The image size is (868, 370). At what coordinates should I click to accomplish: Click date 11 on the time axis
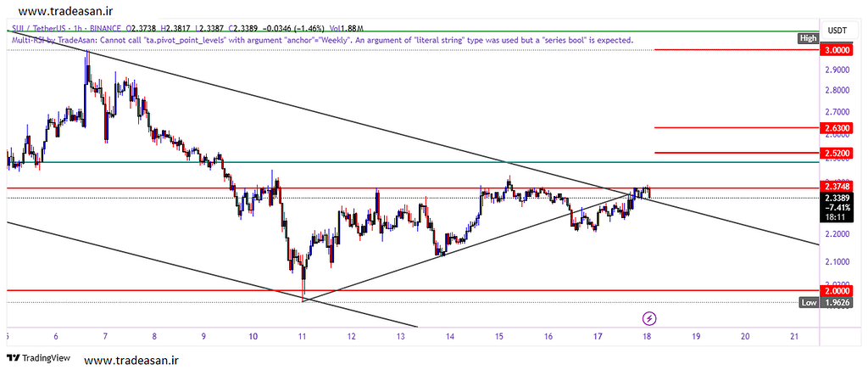click(x=302, y=337)
